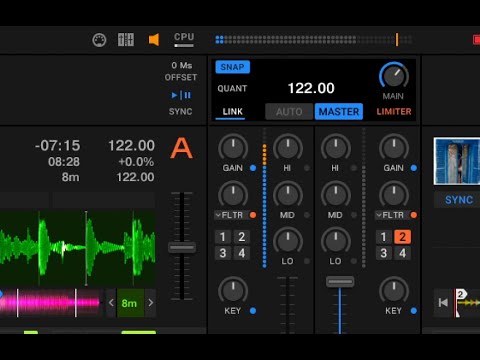Click the right channel MD EQ knob

click(x=335, y=194)
